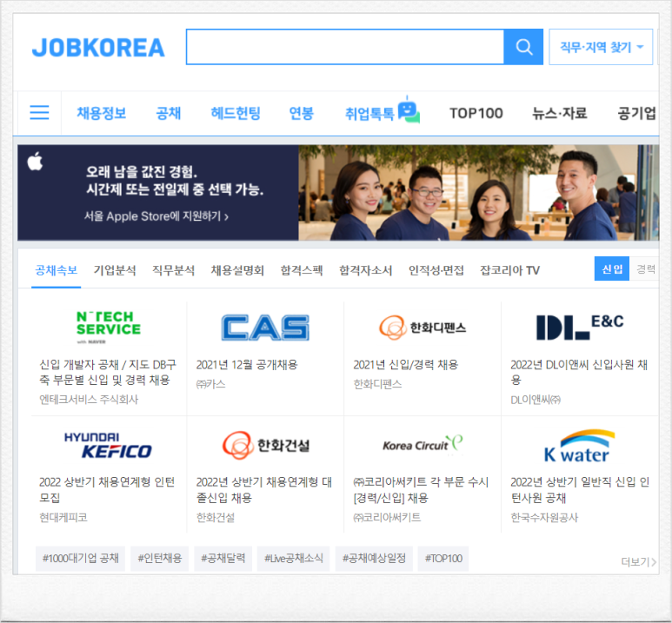The height and width of the screenshot is (623, 672).
Task: Click 서울 Apple Store에 지원하기 link
Action: click(156, 216)
